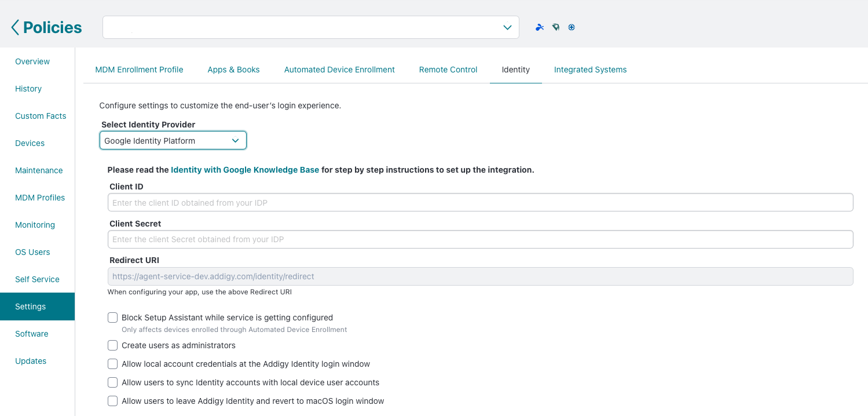Switch to the Remote Control tab
868x416 pixels.
click(x=448, y=70)
